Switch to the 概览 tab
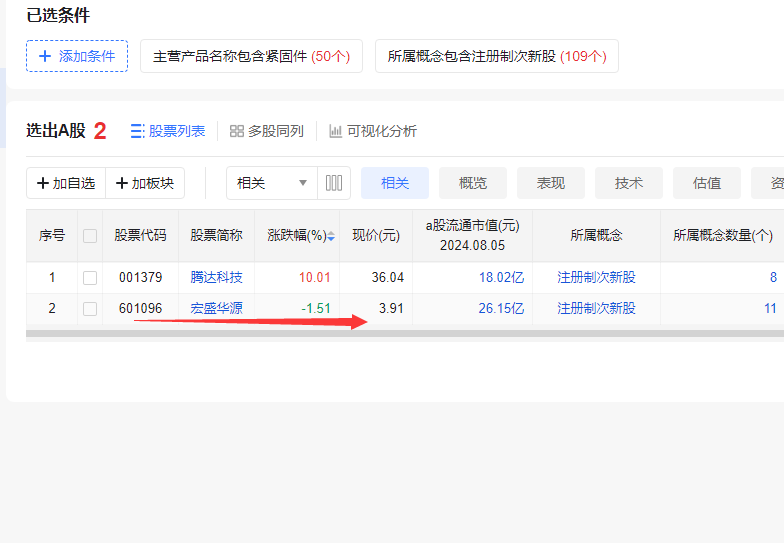 tap(473, 183)
